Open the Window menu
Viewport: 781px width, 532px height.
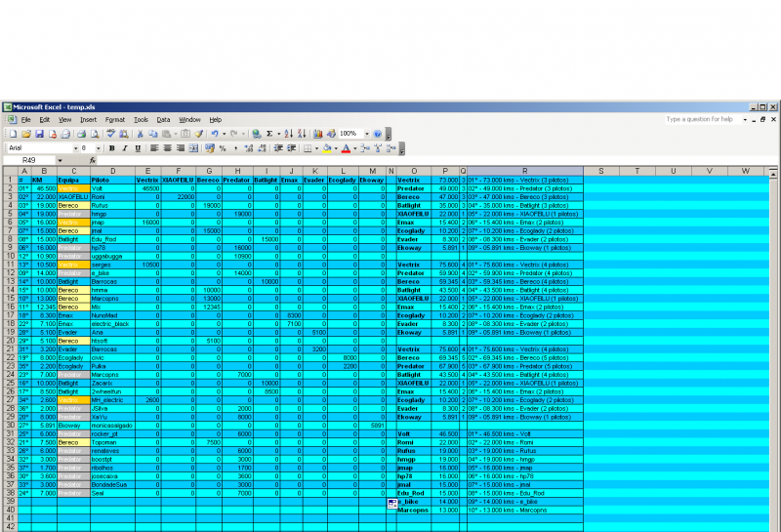point(189,119)
